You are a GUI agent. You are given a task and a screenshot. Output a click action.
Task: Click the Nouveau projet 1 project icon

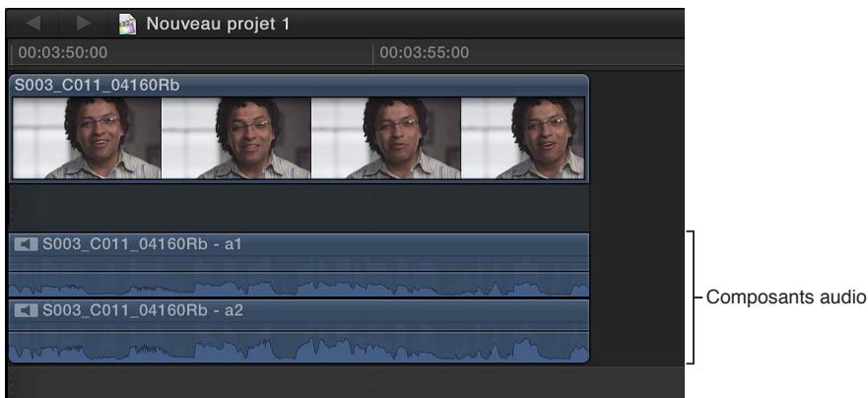coord(127,24)
